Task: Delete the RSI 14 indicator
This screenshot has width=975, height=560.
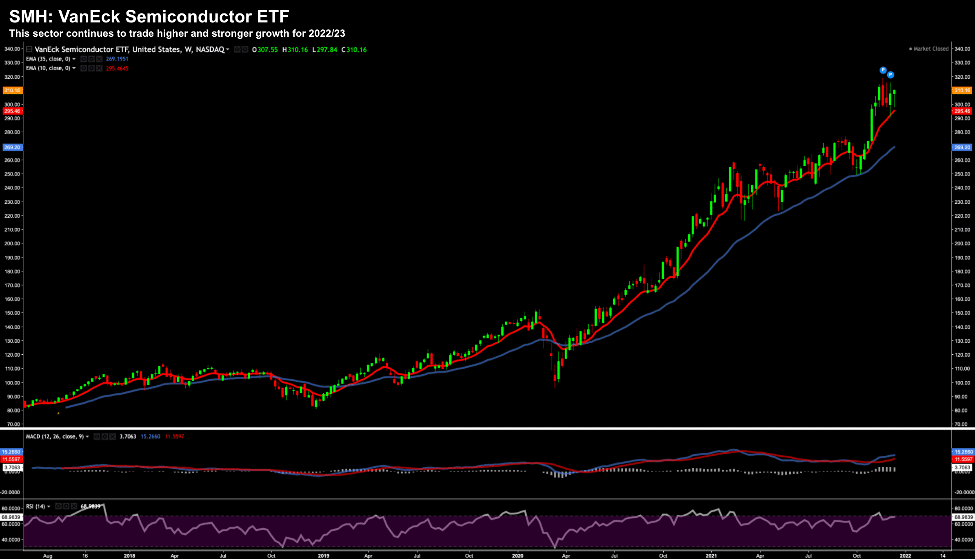Action: point(74,507)
